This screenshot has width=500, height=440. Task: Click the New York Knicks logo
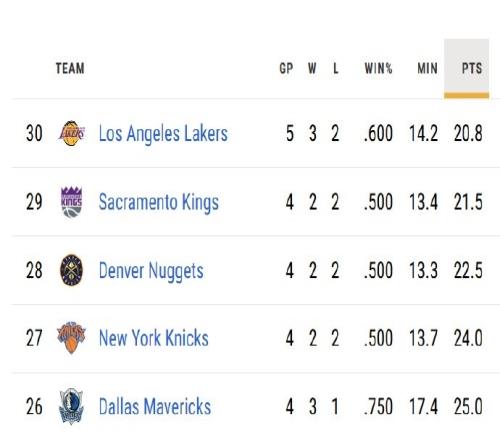tap(71, 338)
